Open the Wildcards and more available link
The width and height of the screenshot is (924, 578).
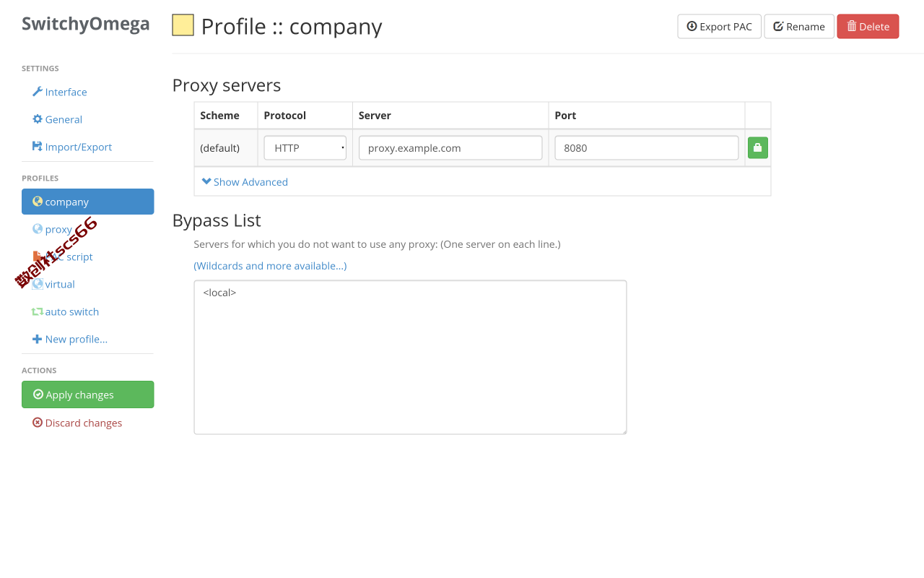pos(270,266)
